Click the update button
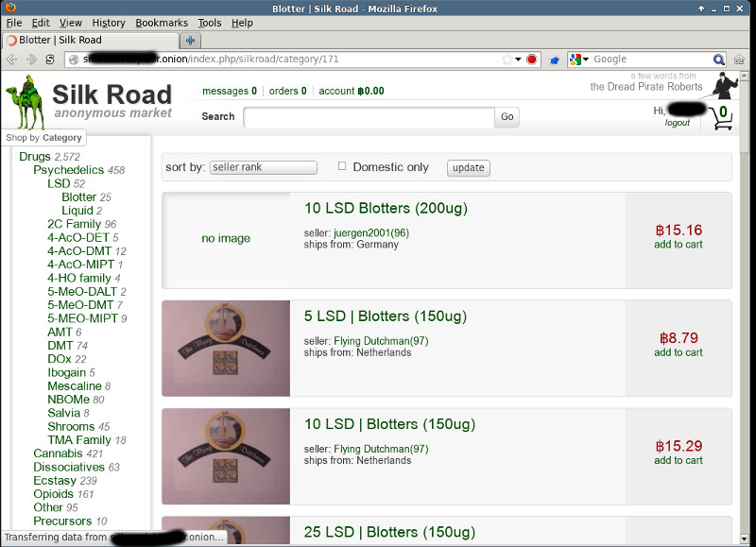The width and height of the screenshot is (756, 547). point(468,168)
